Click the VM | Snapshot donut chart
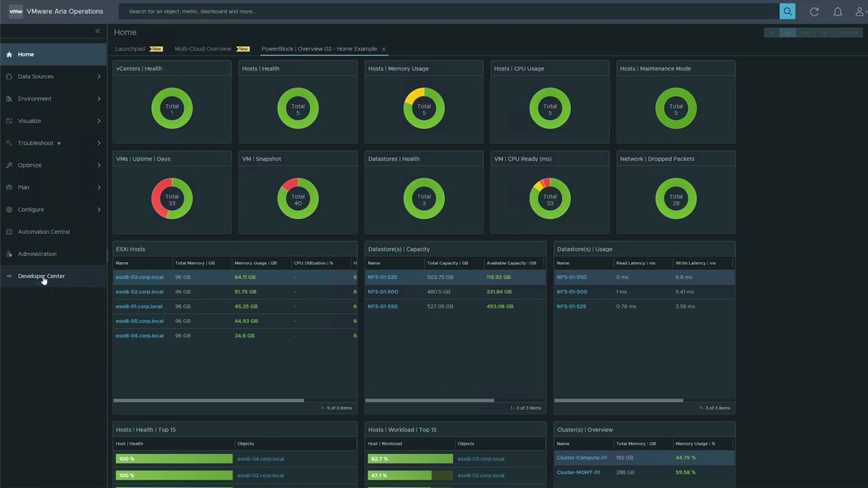This screenshot has height=488, width=868. tap(298, 198)
